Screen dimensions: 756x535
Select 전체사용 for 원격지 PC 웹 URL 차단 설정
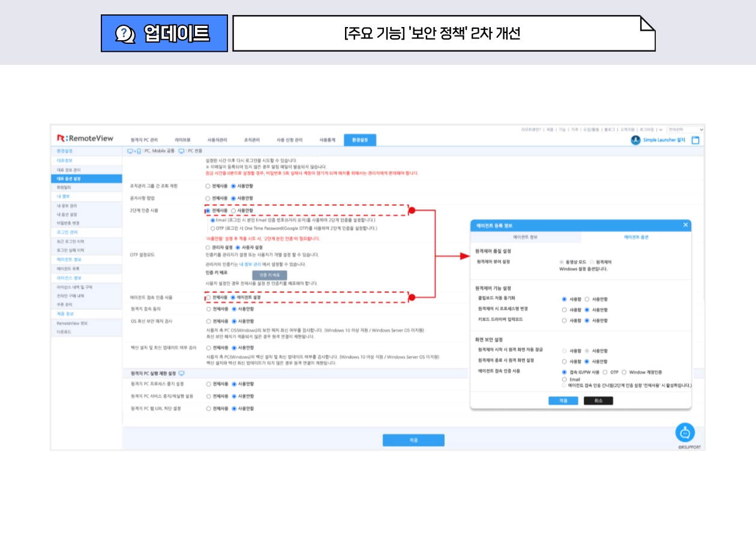(208, 408)
